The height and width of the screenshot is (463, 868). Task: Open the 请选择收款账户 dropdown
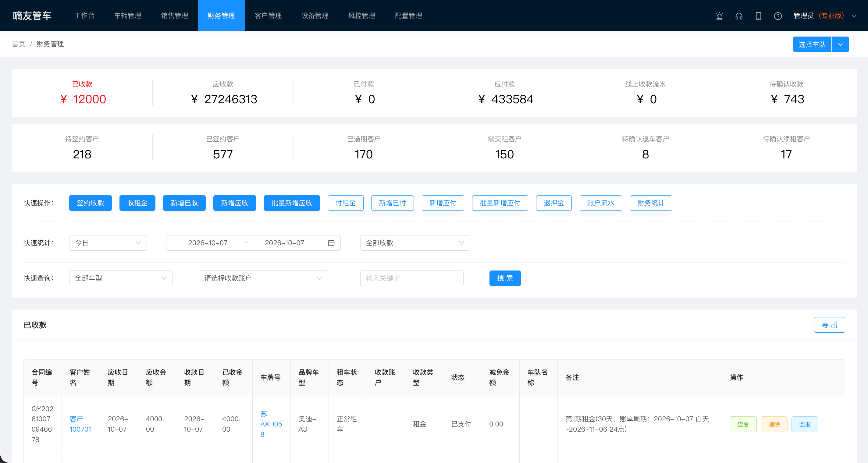click(x=263, y=278)
